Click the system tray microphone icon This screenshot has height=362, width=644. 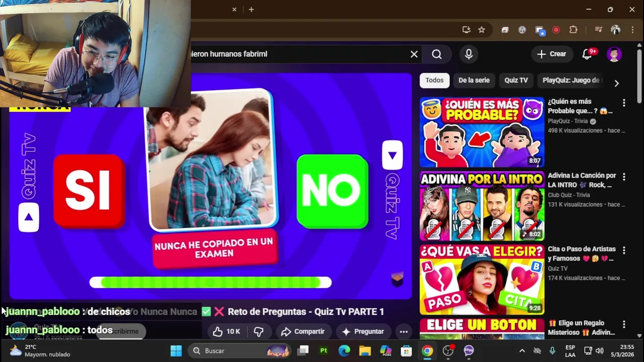pyautogui.click(x=552, y=350)
